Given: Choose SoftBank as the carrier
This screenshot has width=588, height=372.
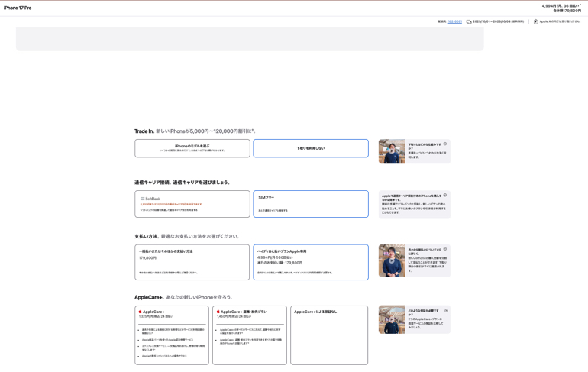Looking at the screenshot, I should click(192, 204).
